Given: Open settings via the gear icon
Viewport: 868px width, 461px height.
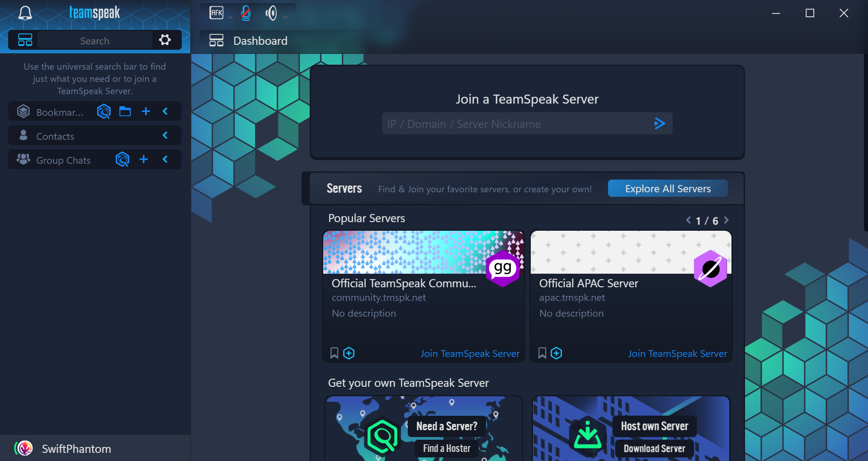Looking at the screenshot, I should [x=165, y=40].
